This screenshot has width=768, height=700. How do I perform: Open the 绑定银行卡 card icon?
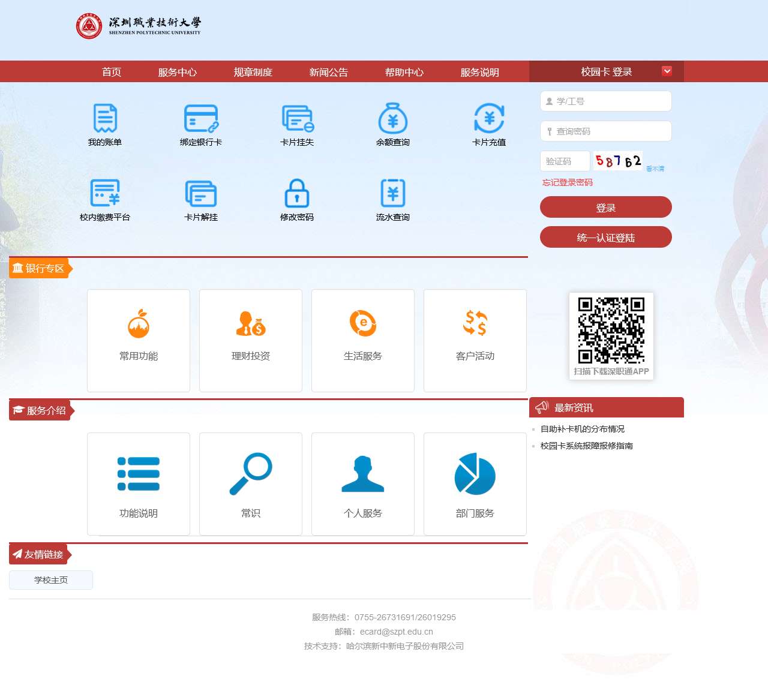point(201,118)
